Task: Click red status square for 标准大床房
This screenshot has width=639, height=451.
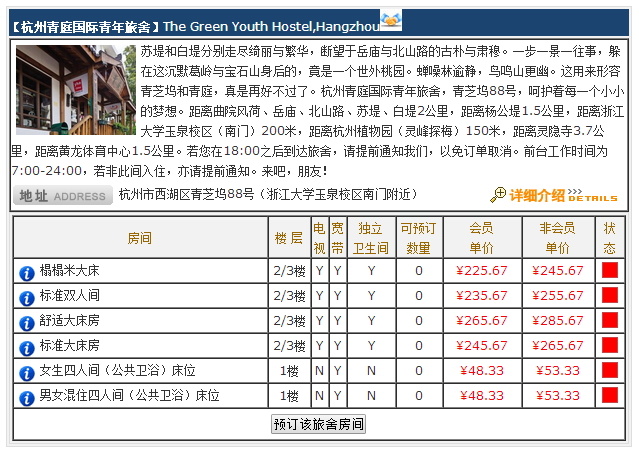Action: 610,345
